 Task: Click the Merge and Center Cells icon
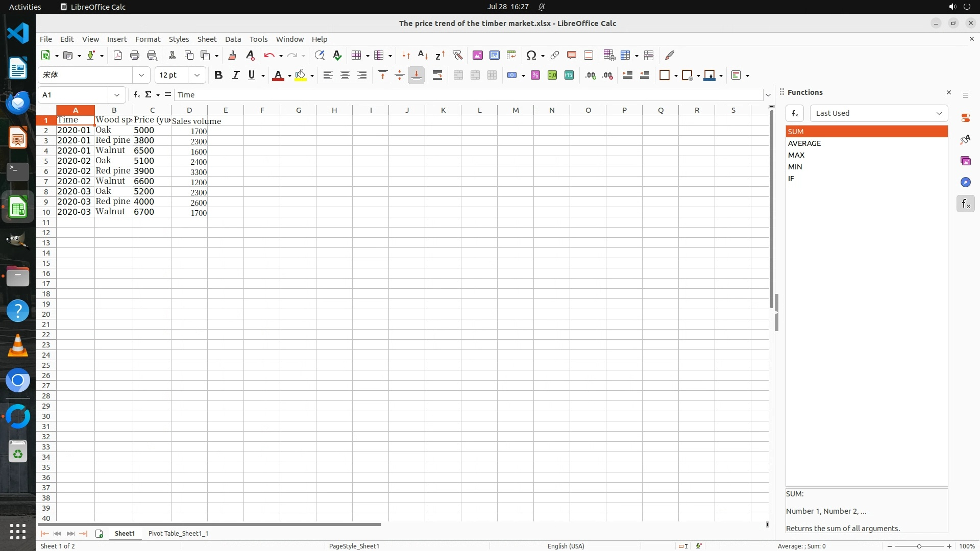[458, 76]
